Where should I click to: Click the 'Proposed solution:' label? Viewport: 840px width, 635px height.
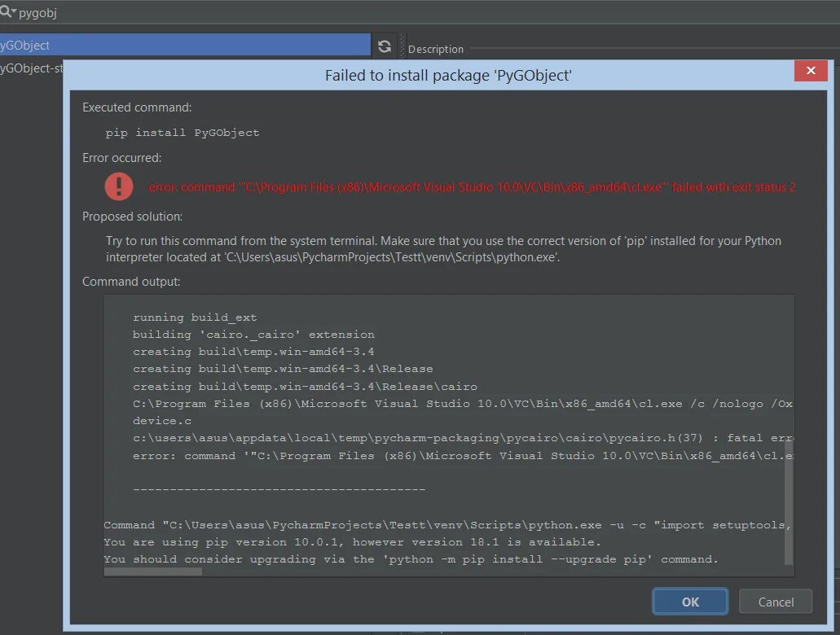[x=132, y=217]
